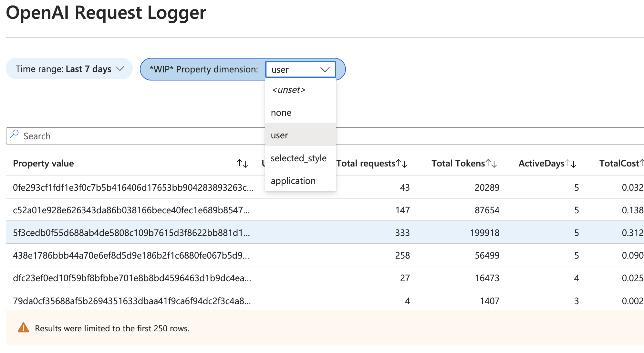Viewport: 644px width, 353px height.
Task: Select the user option in dropdown list
Action: (279, 135)
